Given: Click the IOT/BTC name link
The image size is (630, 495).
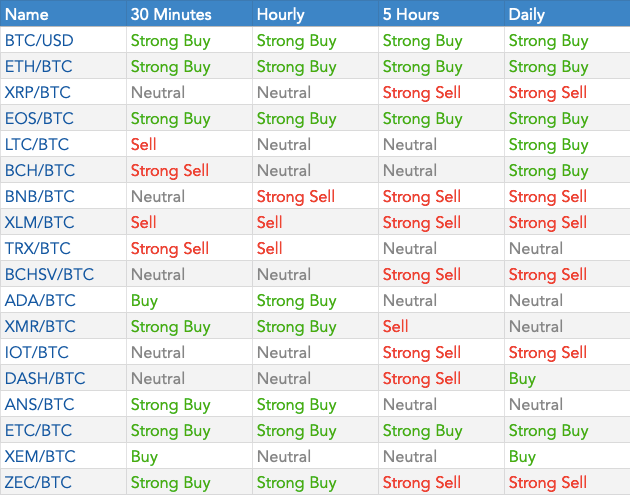Looking at the screenshot, I should point(37,352).
